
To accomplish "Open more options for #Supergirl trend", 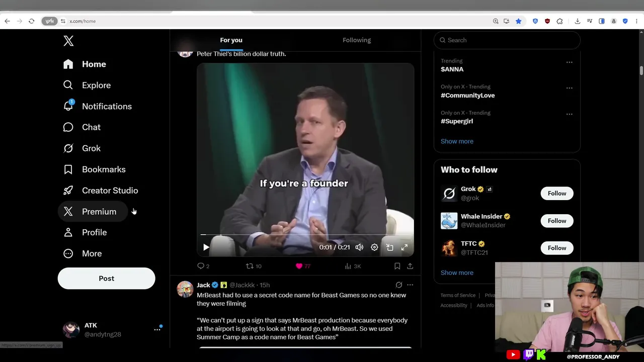I will (569, 114).
